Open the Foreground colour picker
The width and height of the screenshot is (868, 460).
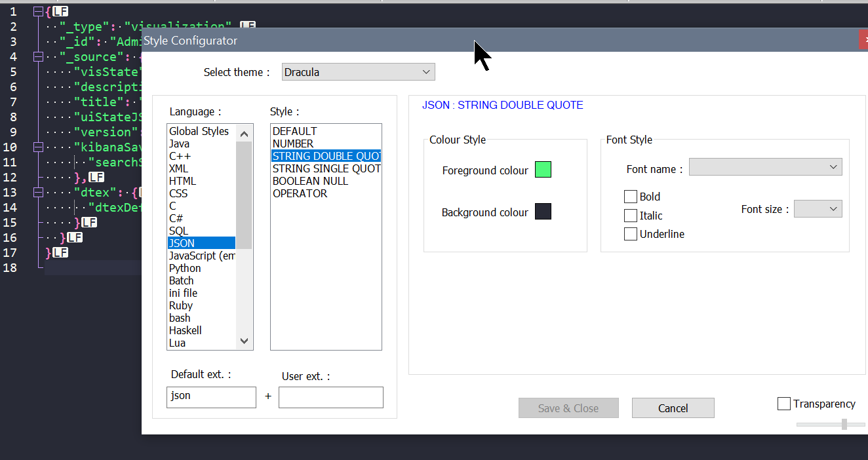543,169
